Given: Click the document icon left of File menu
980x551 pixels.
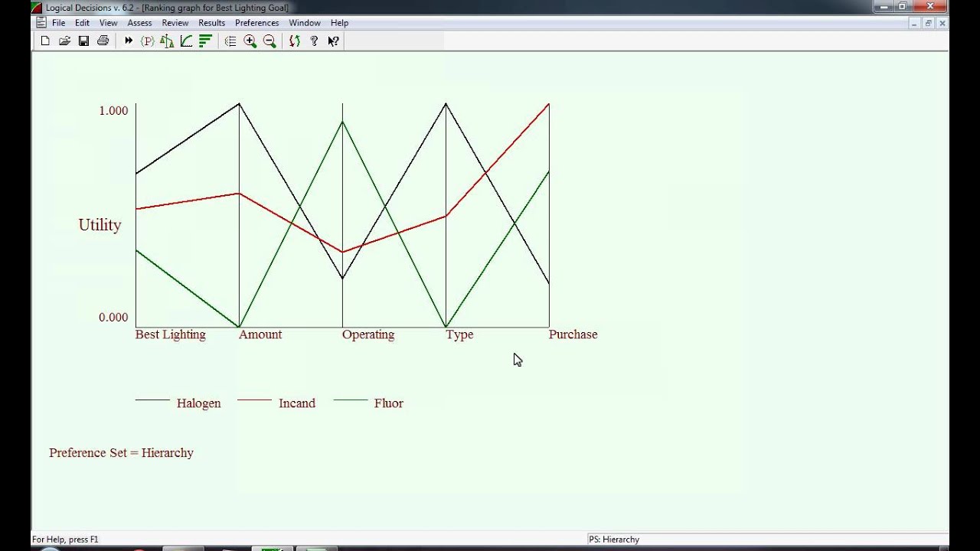Looking at the screenshot, I should [41, 23].
